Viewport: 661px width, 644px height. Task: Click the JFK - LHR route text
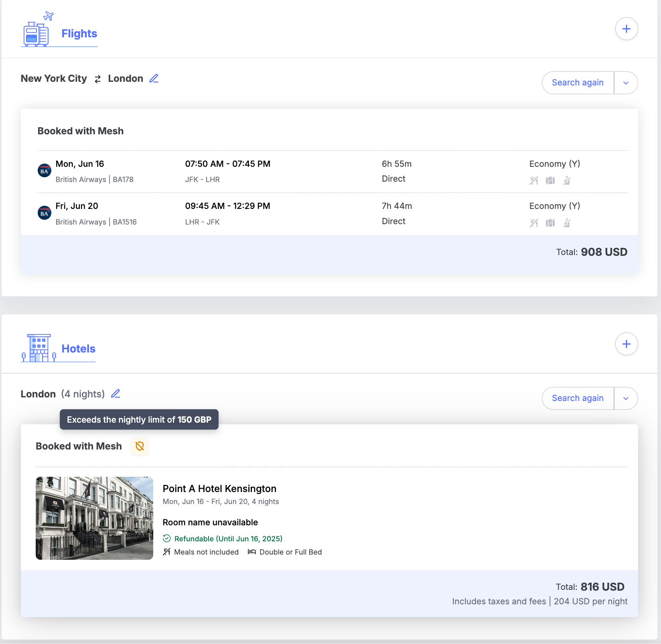pos(203,180)
